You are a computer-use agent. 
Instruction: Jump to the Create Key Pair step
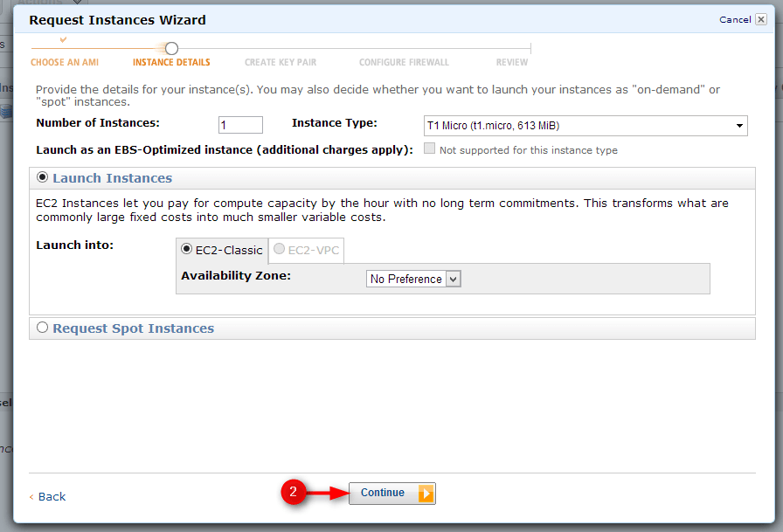pos(281,62)
